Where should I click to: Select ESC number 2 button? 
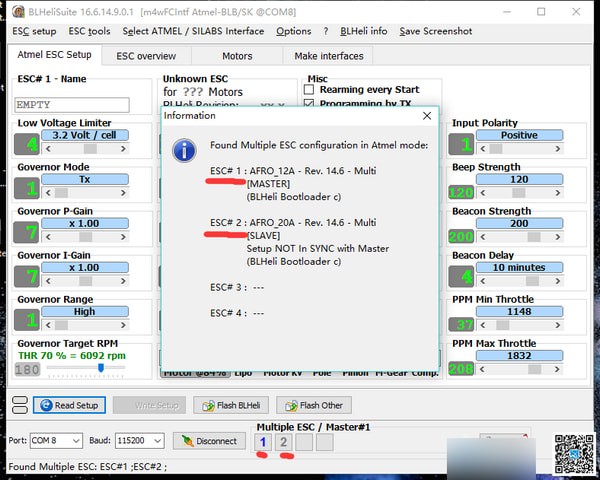click(284, 442)
